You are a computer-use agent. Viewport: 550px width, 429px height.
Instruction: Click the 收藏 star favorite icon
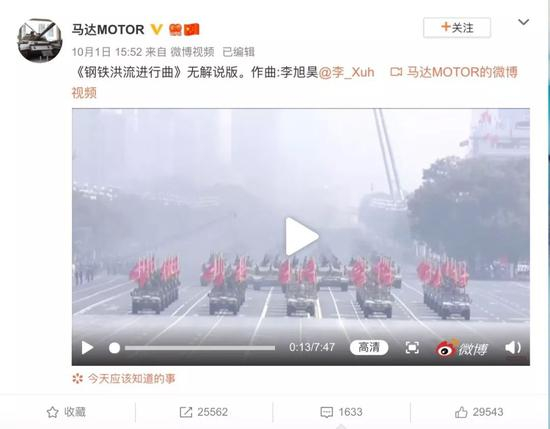(x=53, y=412)
